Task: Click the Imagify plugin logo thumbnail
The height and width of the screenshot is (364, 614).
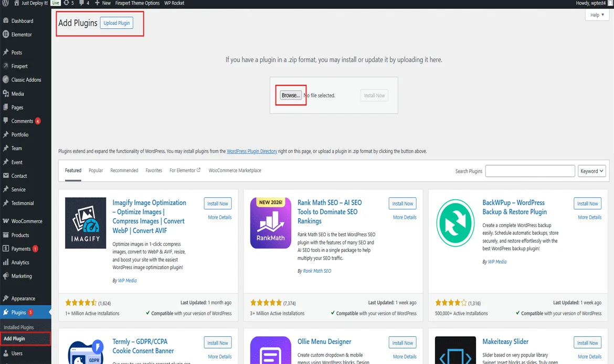Action: (x=86, y=223)
